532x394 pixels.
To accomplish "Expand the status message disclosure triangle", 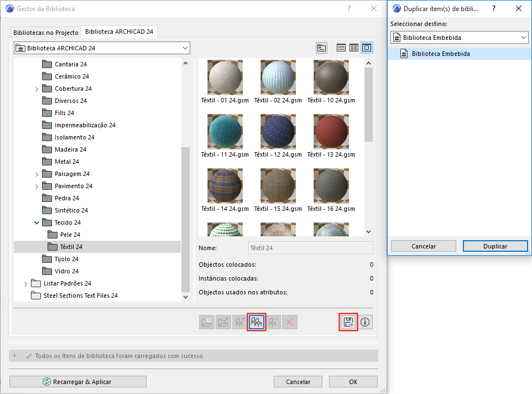I will (x=14, y=356).
